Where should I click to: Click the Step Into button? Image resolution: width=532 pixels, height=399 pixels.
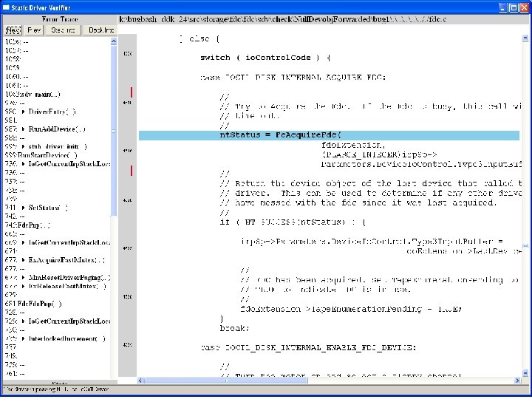[63, 30]
